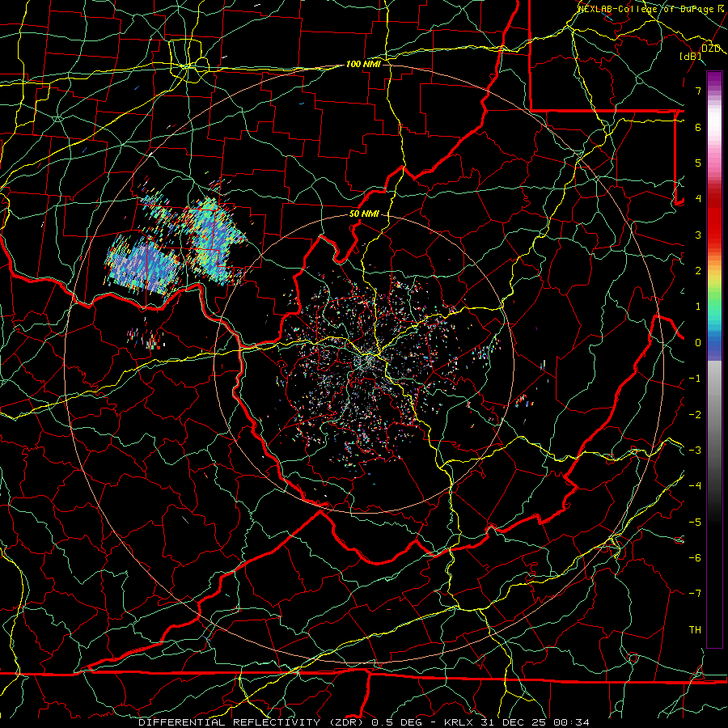This screenshot has width=728, height=728.
Task: Click the -5 dB scale label
Action: (x=695, y=523)
